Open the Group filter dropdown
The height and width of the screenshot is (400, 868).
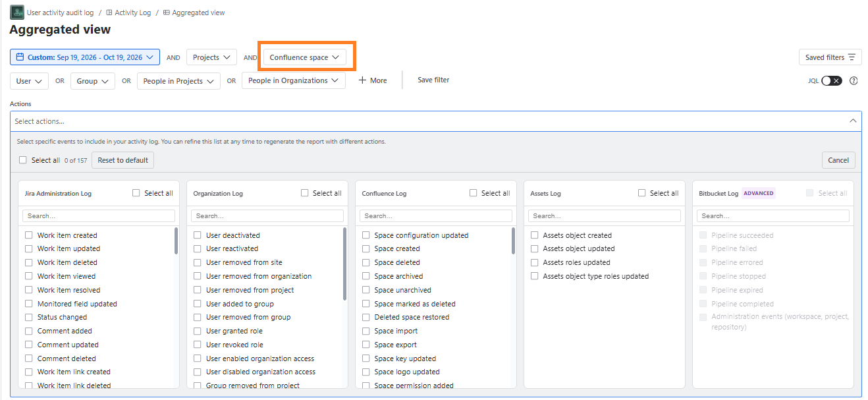click(93, 81)
